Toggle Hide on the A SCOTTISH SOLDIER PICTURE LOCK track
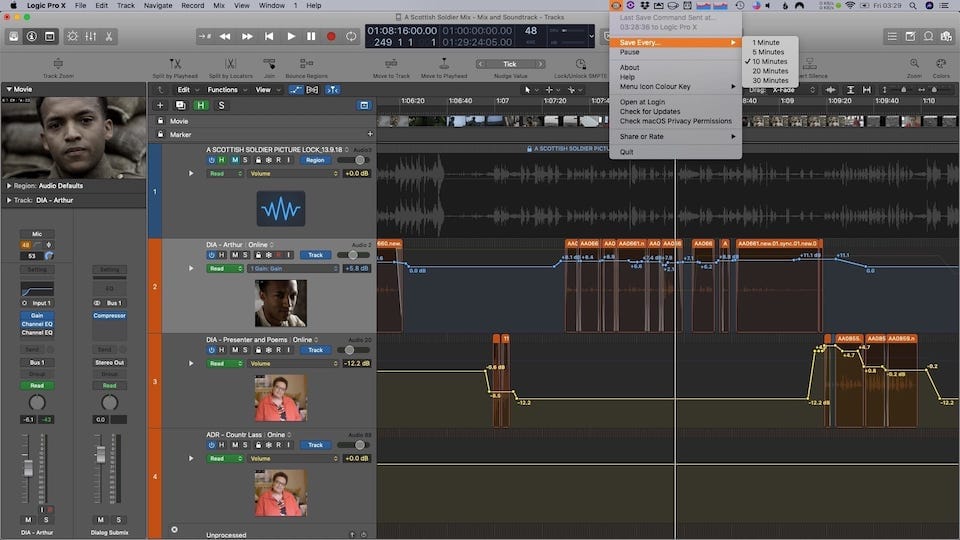The height and width of the screenshot is (540, 960). pyautogui.click(x=222, y=160)
